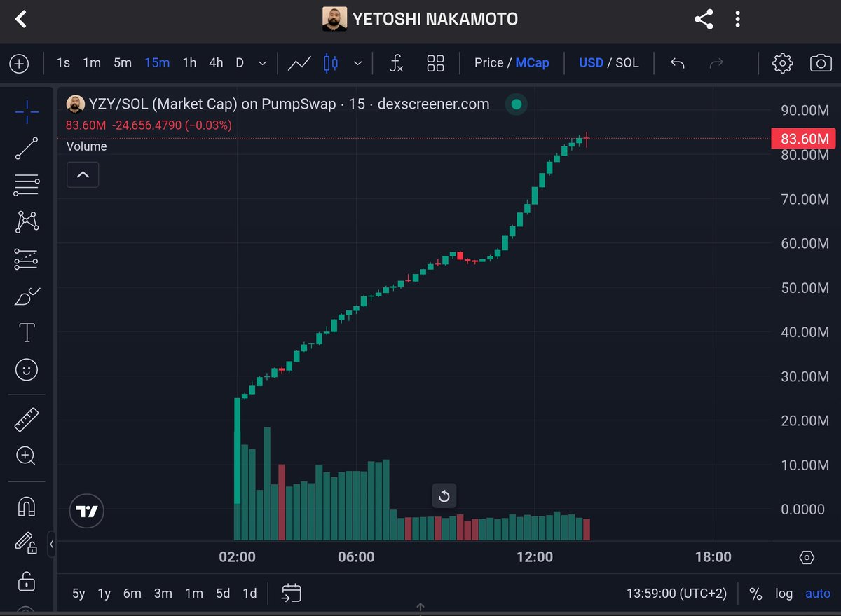Select the candlestick chart style
This screenshot has width=841, height=616.
pyautogui.click(x=331, y=63)
